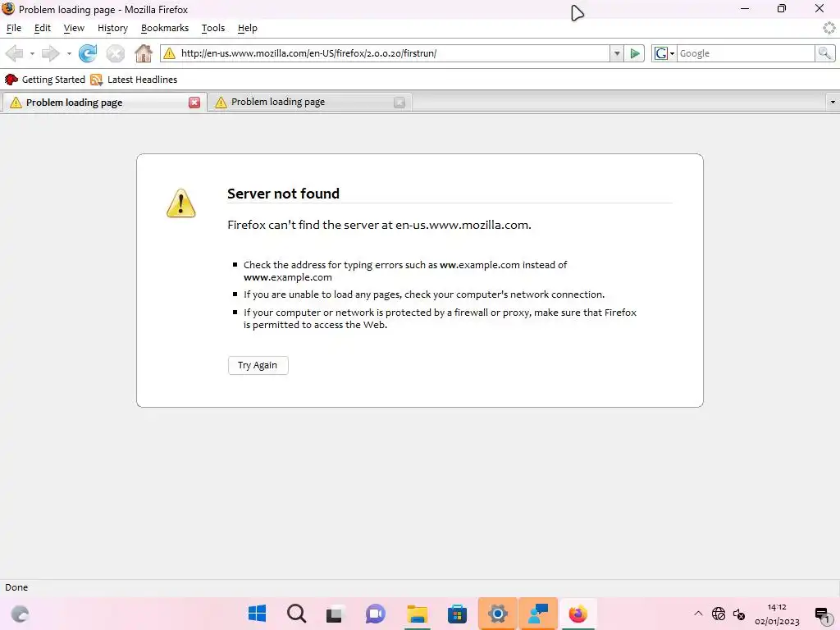840x630 pixels.
Task: Click the network connection suggestion text
Action: (424, 294)
